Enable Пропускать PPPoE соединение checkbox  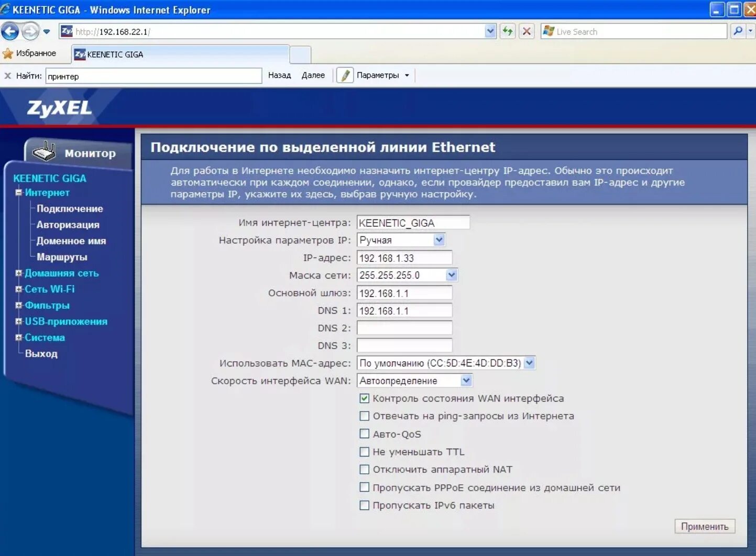point(364,487)
